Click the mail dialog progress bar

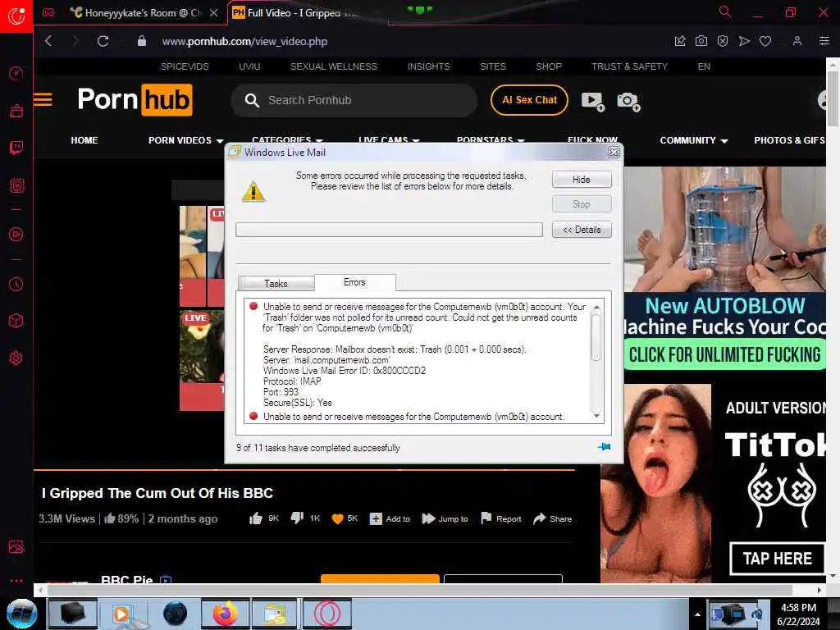pyautogui.click(x=389, y=230)
